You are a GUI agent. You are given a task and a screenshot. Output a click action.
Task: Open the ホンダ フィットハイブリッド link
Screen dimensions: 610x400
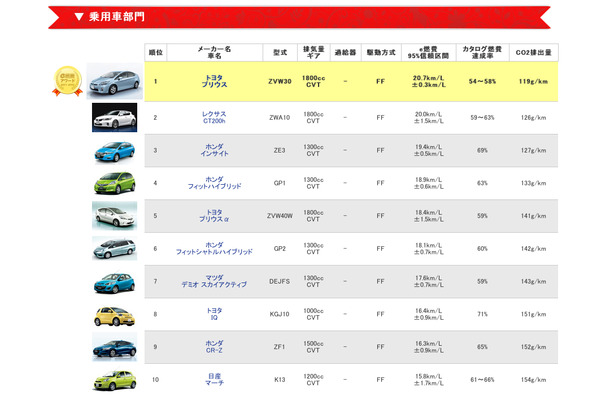coord(214,183)
